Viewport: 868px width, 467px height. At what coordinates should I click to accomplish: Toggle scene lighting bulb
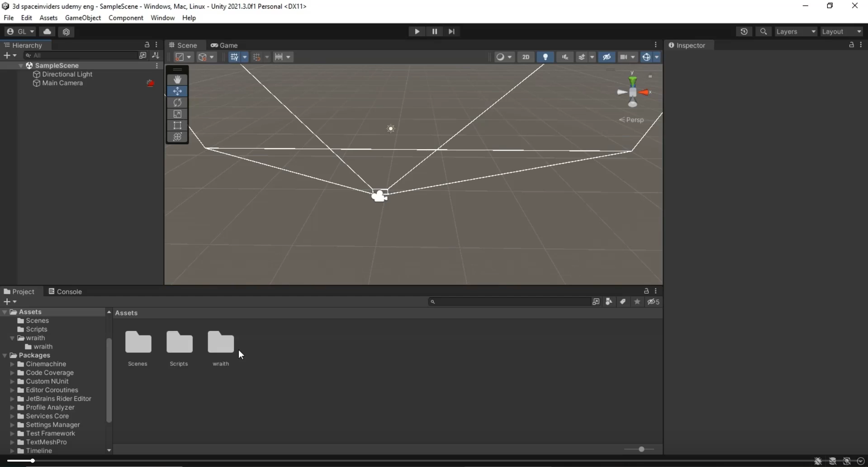(x=545, y=57)
